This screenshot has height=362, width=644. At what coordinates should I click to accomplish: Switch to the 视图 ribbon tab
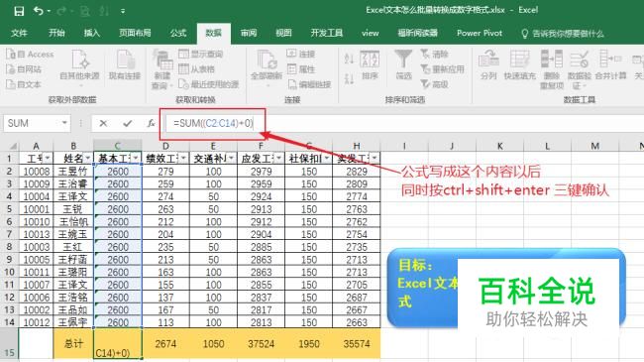click(283, 34)
